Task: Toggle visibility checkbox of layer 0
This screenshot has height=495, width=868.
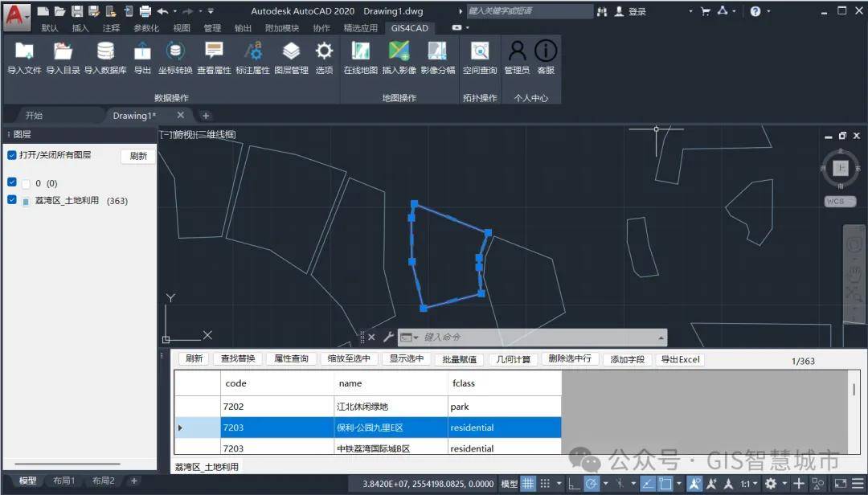Action: coord(11,182)
